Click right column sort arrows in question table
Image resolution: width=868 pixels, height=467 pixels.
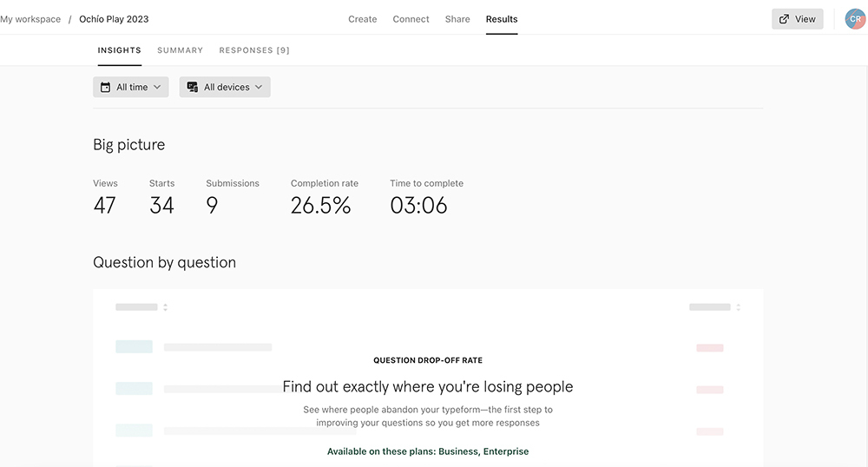point(738,307)
